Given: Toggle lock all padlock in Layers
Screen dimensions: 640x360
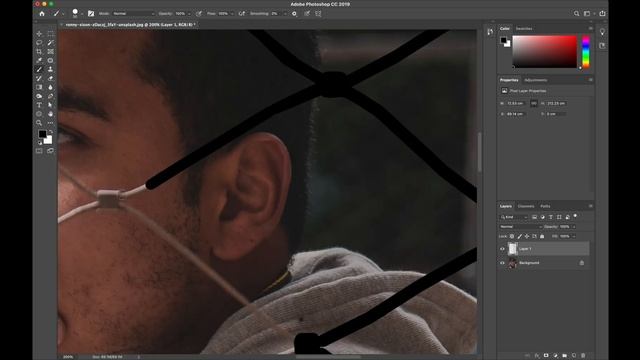Looking at the screenshot, I should coord(542,236).
